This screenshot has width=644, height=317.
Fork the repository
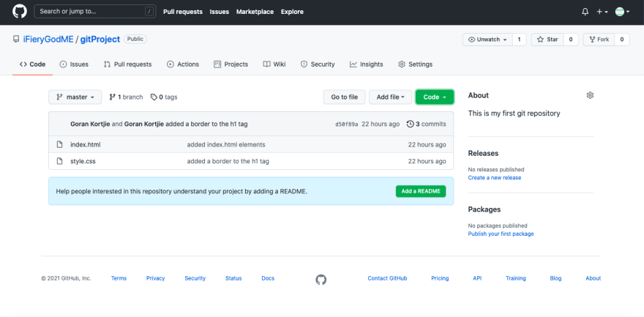pyautogui.click(x=599, y=40)
